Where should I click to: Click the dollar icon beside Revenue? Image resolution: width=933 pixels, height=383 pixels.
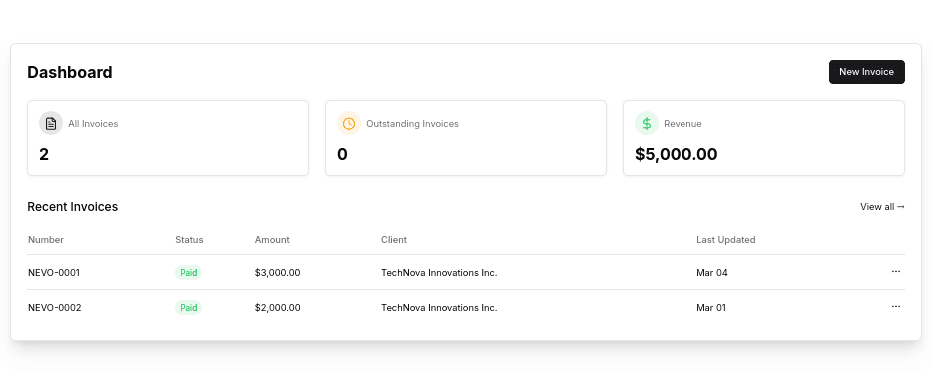point(647,124)
